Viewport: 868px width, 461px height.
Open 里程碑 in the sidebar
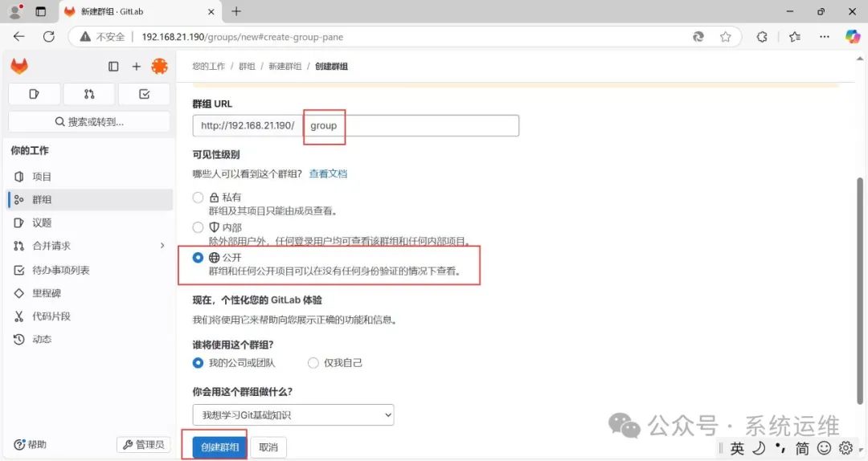click(x=47, y=293)
